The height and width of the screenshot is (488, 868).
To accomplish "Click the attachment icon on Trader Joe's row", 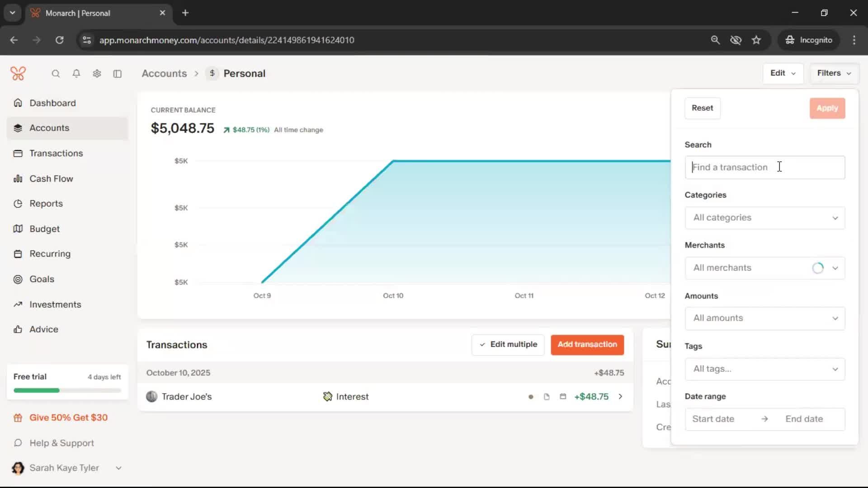I will 547,397.
